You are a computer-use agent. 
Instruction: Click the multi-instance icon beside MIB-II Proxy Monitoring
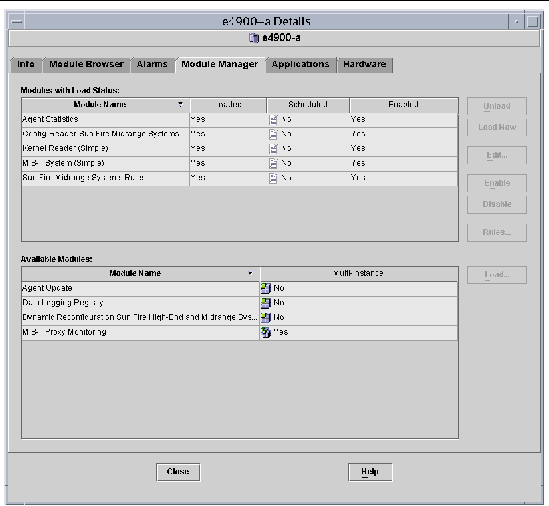click(266, 332)
